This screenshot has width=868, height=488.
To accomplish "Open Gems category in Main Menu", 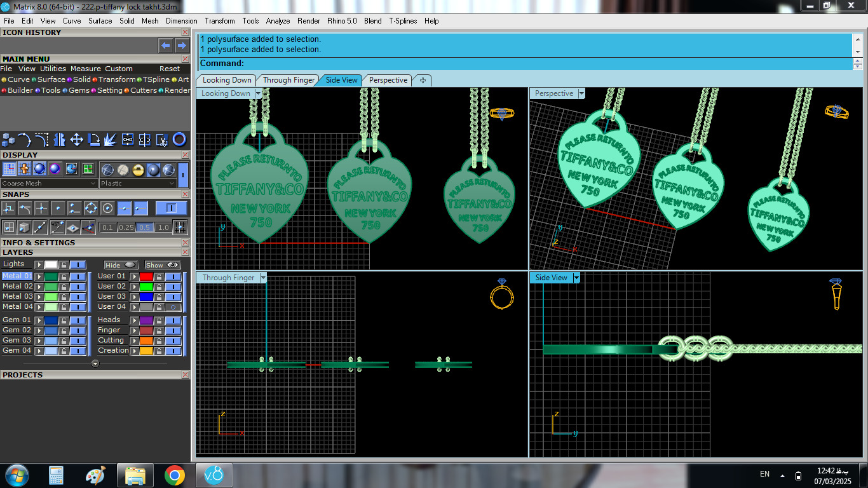I will point(79,90).
